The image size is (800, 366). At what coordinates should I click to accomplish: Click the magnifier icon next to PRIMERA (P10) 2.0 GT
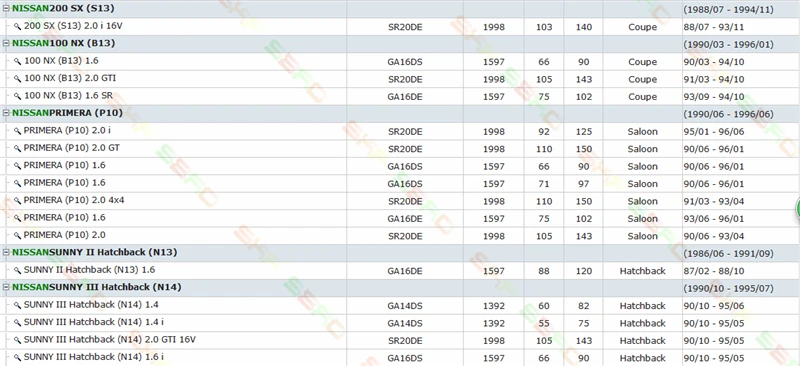tap(17, 148)
